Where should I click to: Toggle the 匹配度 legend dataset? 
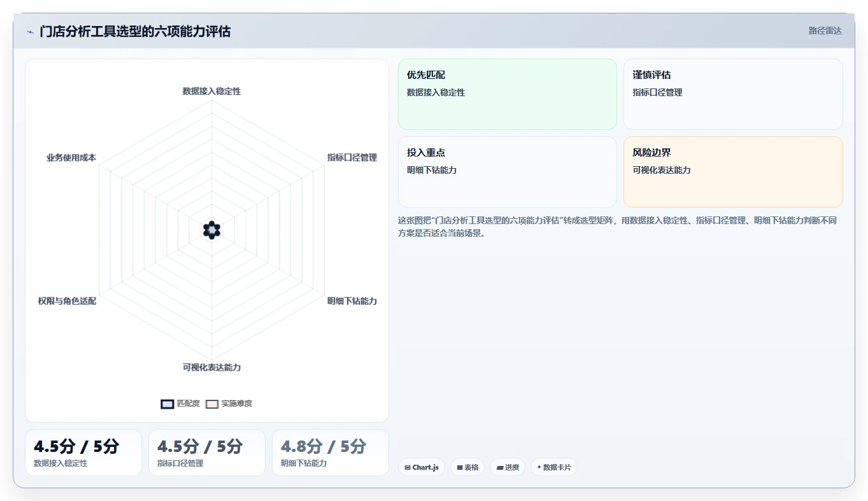pos(181,404)
